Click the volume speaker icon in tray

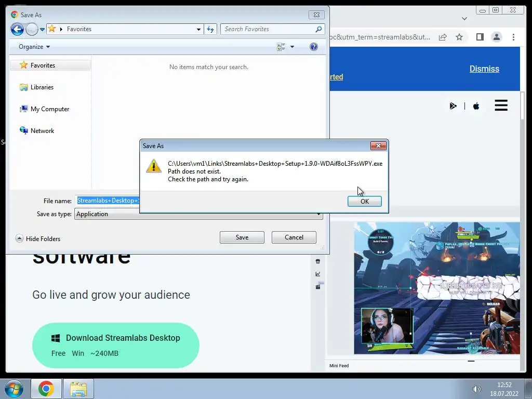pyautogui.click(x=477, y=389)
